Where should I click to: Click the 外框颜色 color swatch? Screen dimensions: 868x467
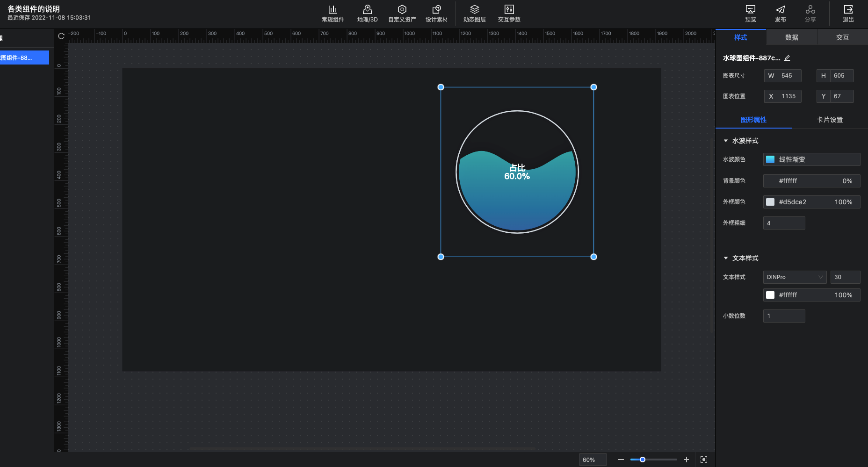pyautogui.click(x=770, y=202)
